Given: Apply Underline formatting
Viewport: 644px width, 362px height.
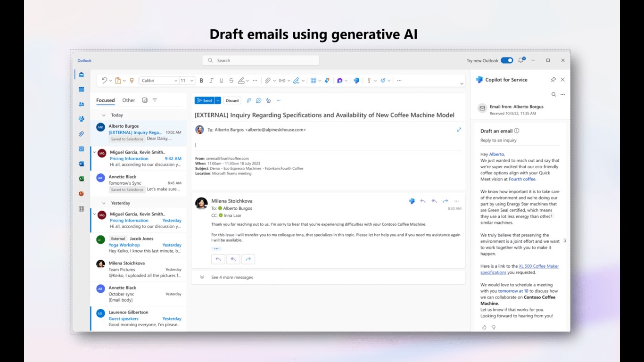Looking at the screenshot, I should coord(221,81).
